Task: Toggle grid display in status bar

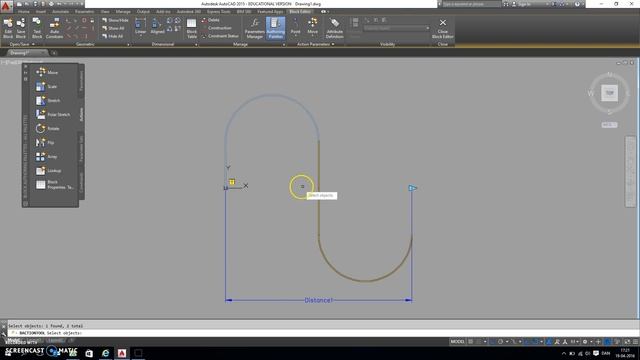Action: click(471, 342)
